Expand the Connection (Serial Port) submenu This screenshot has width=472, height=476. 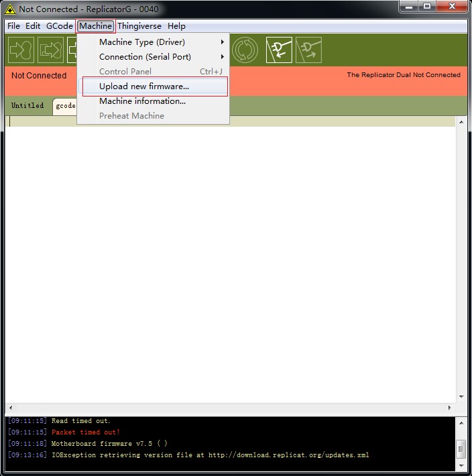click(154, 57)
